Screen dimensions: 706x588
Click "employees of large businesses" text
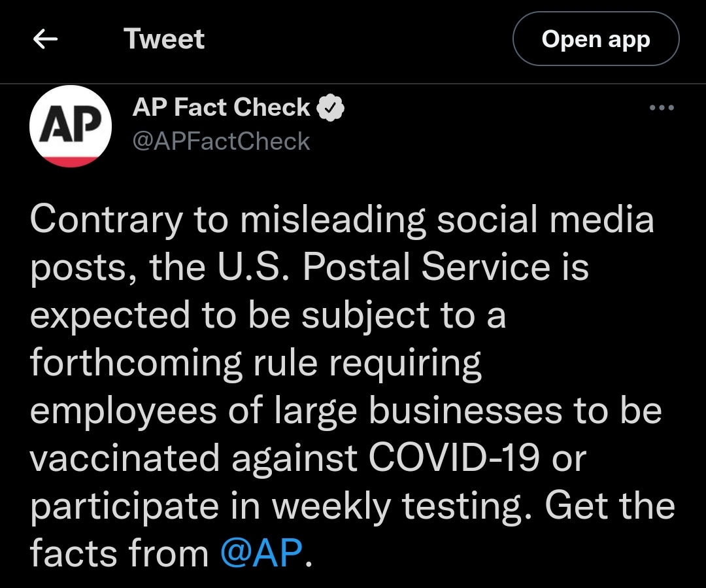click(296, 411)
